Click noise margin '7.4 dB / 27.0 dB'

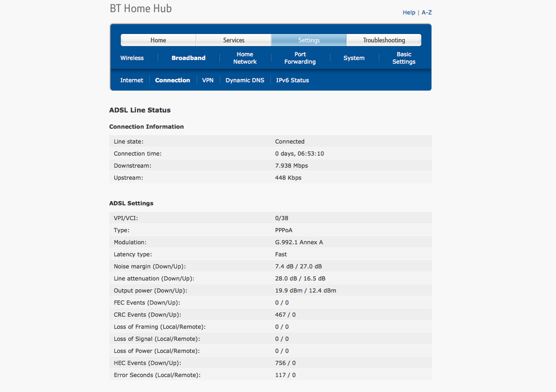point(299,266)
